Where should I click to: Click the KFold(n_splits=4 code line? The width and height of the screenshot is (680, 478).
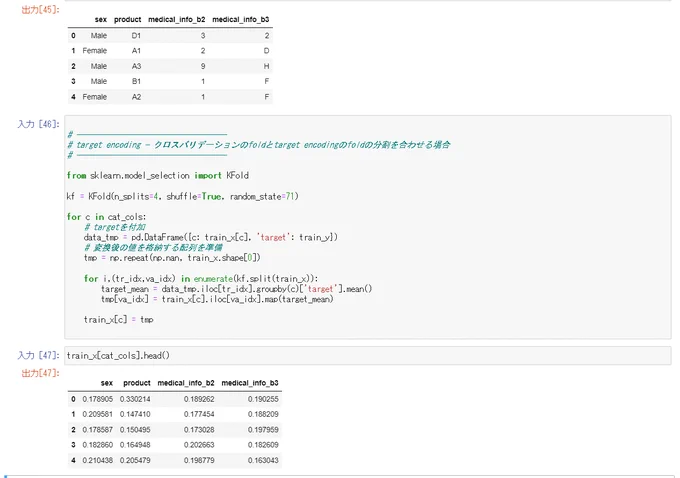tap(183, 196)
